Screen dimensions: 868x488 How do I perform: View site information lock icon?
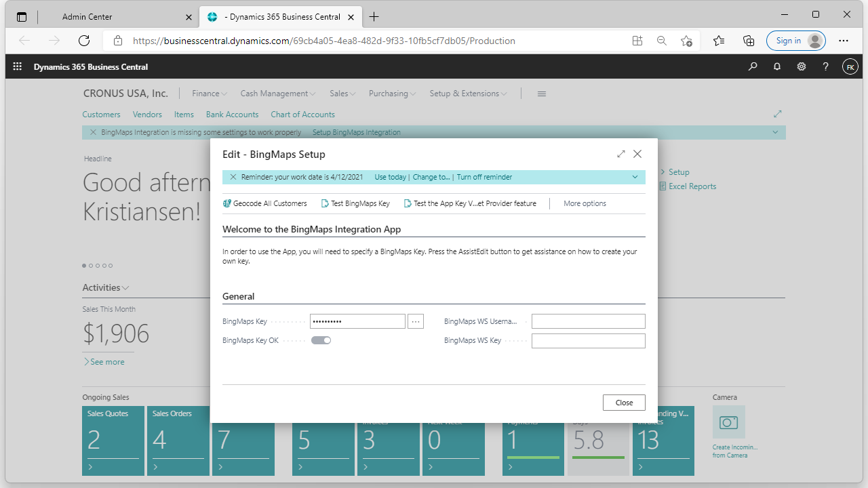pyautogui.click(x=118, y=41)
